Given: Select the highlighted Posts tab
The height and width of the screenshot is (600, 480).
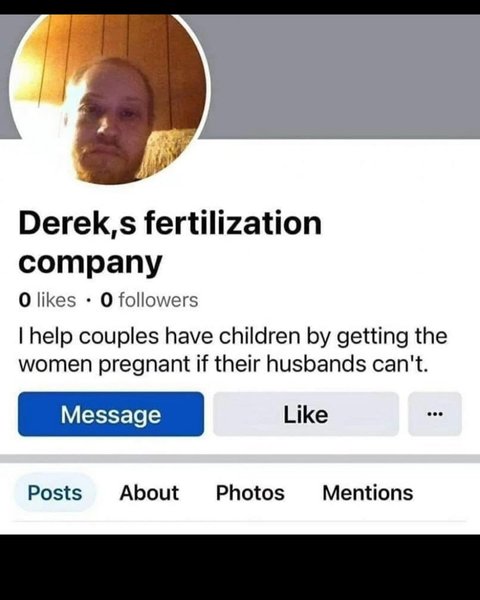Looking at the screenshot, I should (55, 492).
